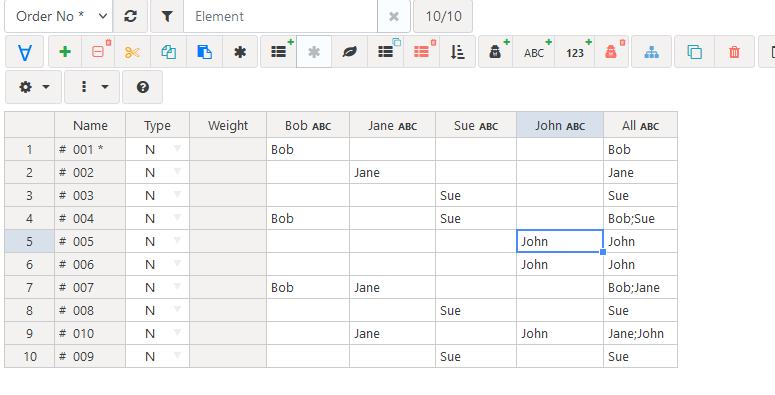Click the blue paste clipboard icon
775x395 pixels.
pyautogui.click(x=204, y=51)
